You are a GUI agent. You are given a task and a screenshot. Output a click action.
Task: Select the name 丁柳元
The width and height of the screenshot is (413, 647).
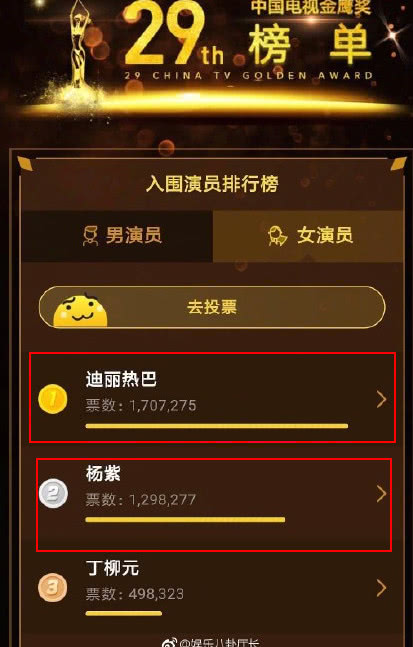[112, 568]
